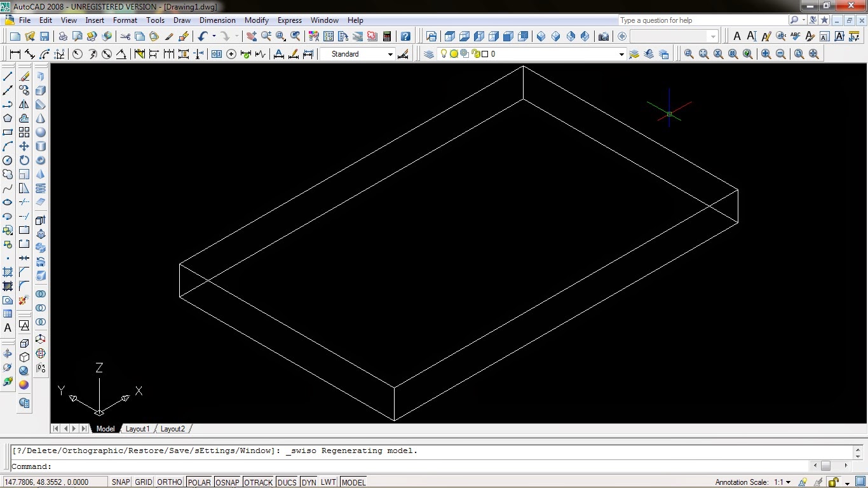Open the QuickCalc calculator
Screen dimensions: 868x488
pyautogui.click(x=386, y=37)
